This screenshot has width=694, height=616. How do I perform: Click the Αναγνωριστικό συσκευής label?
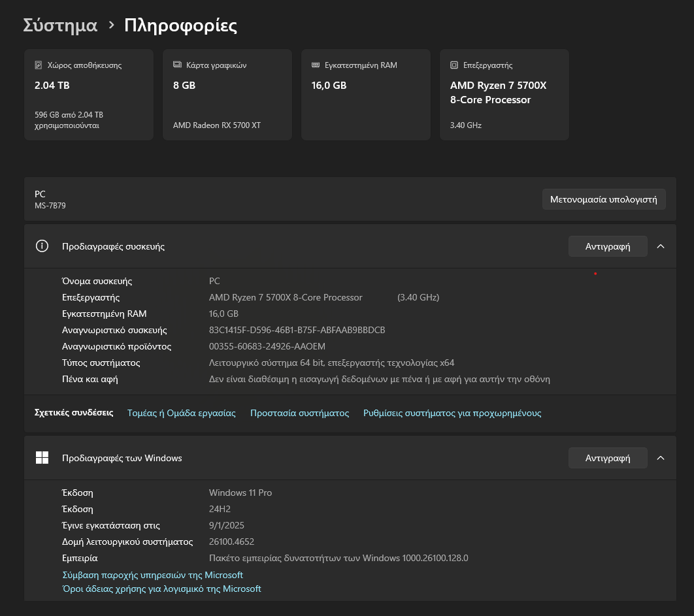pyautogui.click(x=114, y=330)
